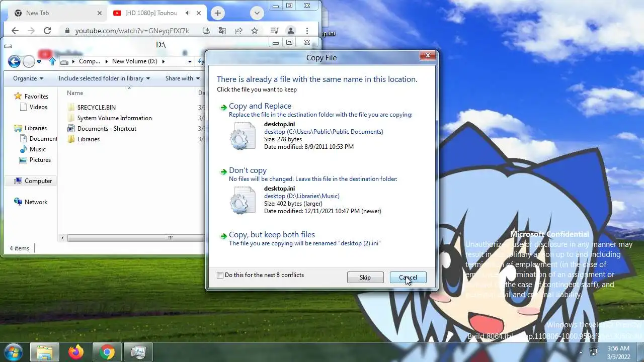Open File Explorer from the taskbar
Screen dimensions: 644x362
tap(45, 352)
